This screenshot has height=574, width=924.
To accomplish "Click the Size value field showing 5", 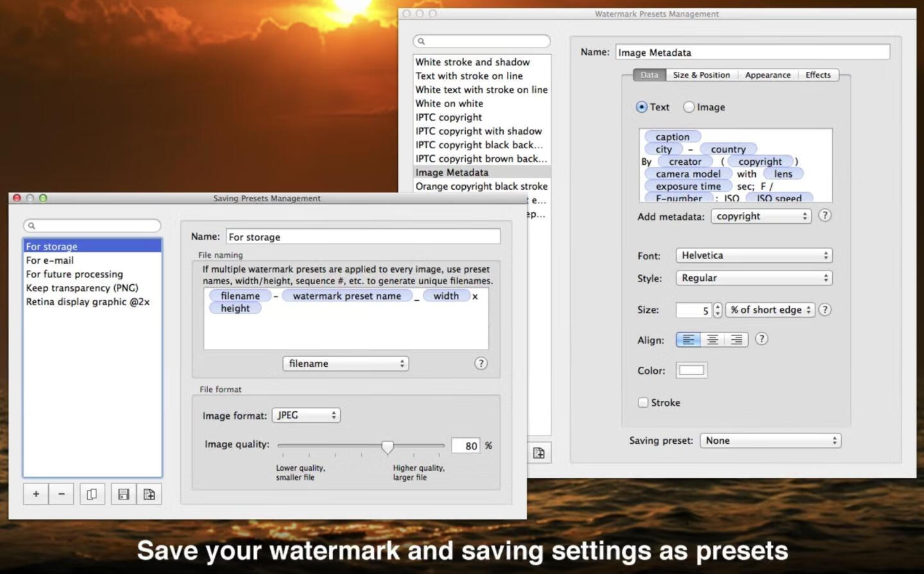I will [x=694, y=310].
